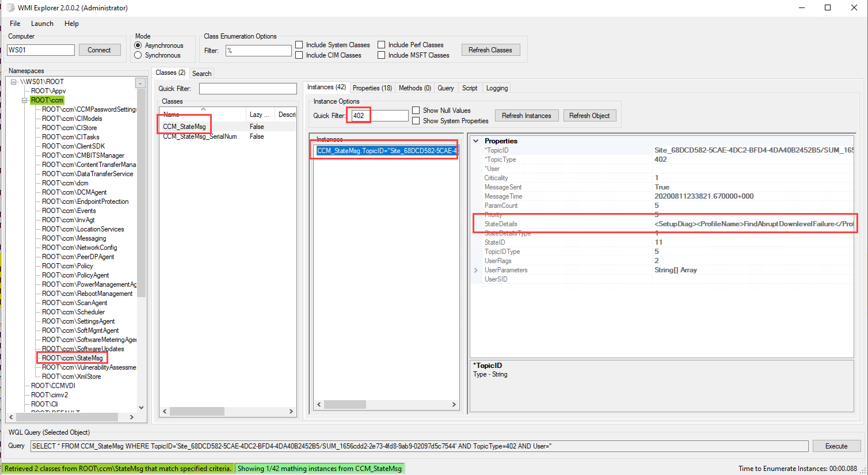
Task: Enable Include Perf Classes checkbox
Action: coord(382,45)
